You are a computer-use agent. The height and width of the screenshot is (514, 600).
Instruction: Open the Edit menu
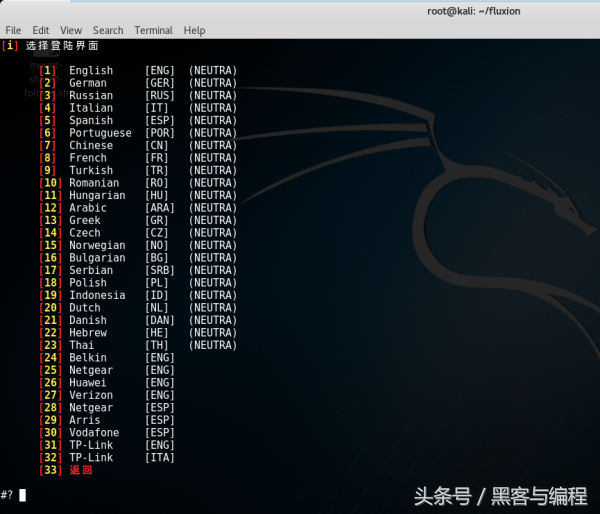tap(41, 30)
